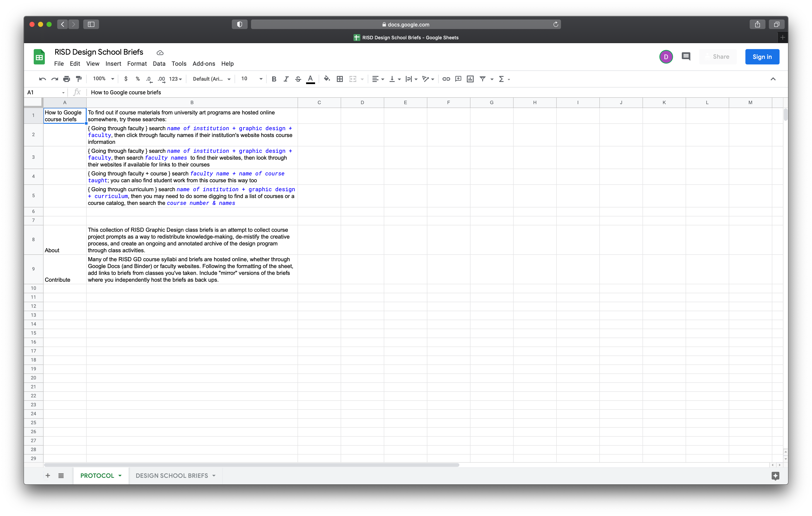812x516 pixels.
Task: Open the Edit menu
Action: [x=75, y=64]
